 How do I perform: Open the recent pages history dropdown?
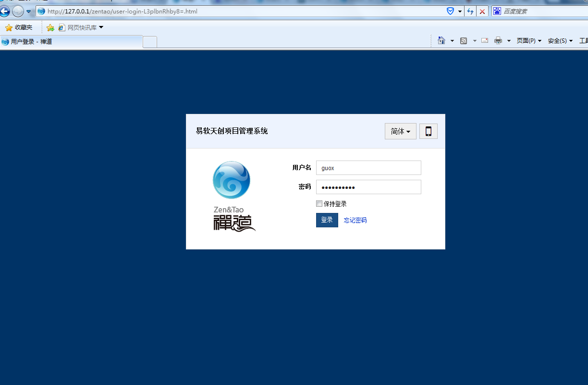pyautogui.click(x=29, y=12)
